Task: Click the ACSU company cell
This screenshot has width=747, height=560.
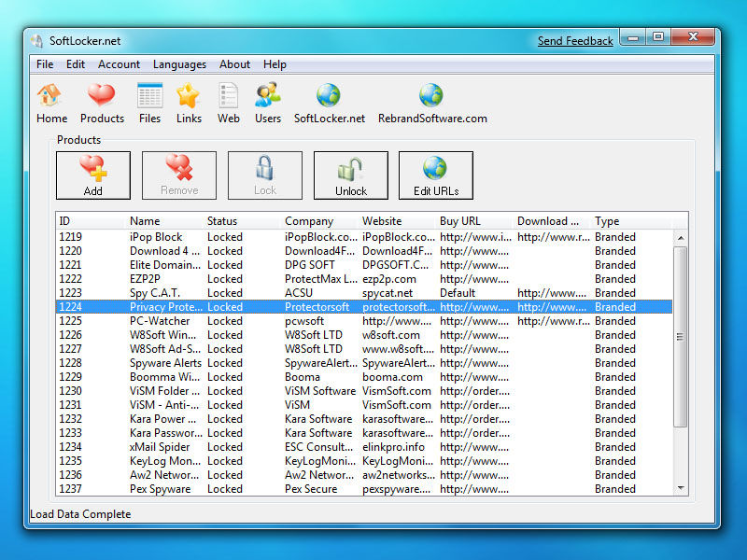Action: click(x=299, y=293)
